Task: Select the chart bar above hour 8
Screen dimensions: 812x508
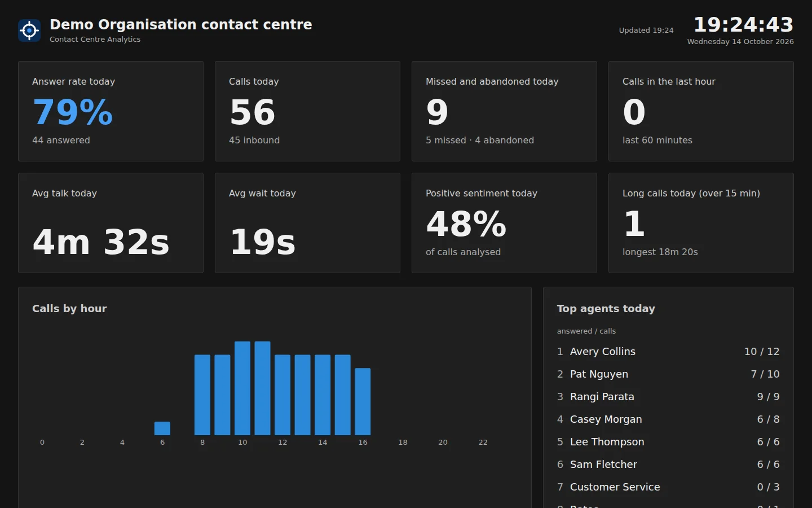Action: click(x=202, y=395)
